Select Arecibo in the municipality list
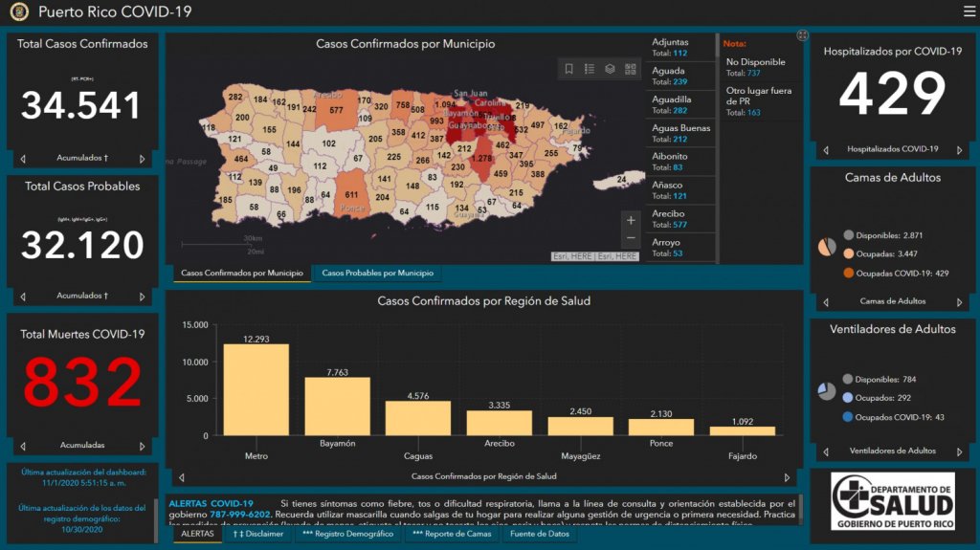The image size is (980, 550). [x=680, y=218]
